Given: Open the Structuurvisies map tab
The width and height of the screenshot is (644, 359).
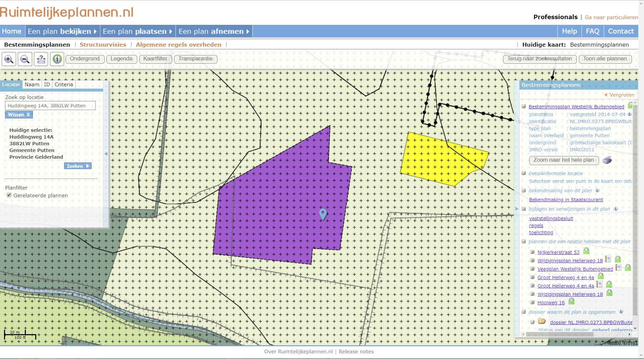Looking at the screenshot, I should pos(103,45).
